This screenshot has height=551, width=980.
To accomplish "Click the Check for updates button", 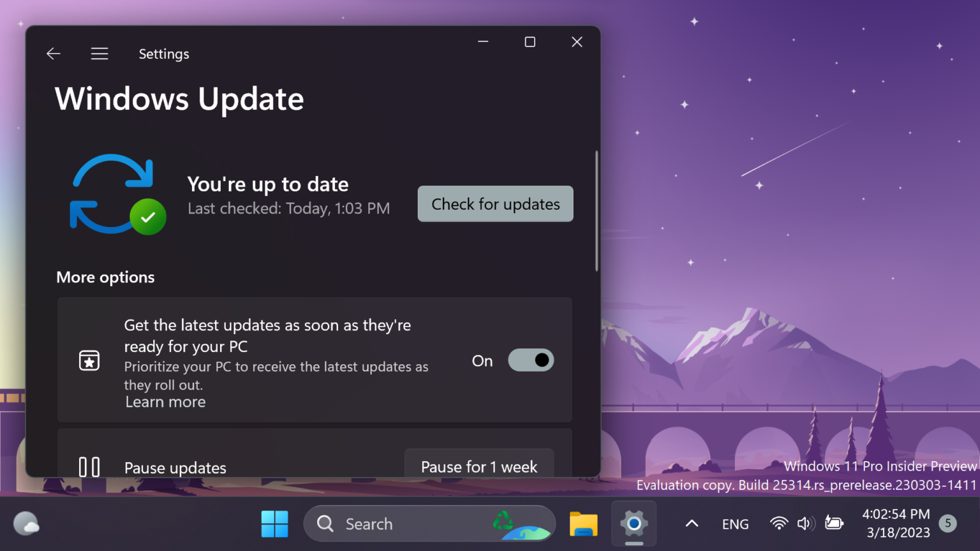I will tap(495, 204).
